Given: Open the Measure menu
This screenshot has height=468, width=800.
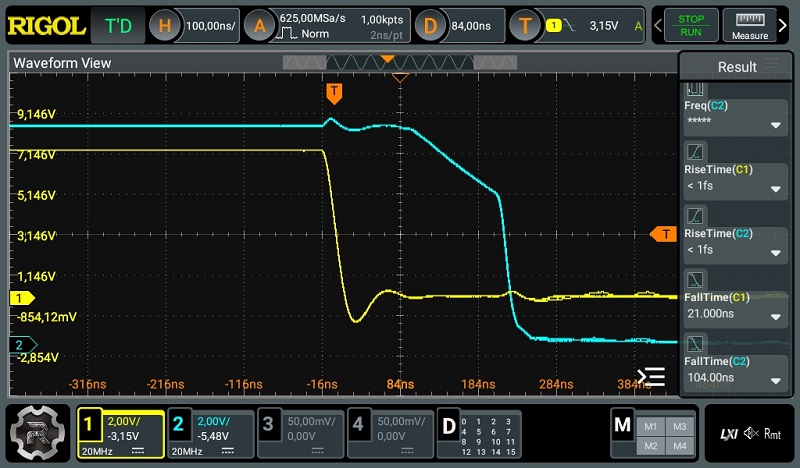Looking at the screenshot, I should click(x=750, y=25).
